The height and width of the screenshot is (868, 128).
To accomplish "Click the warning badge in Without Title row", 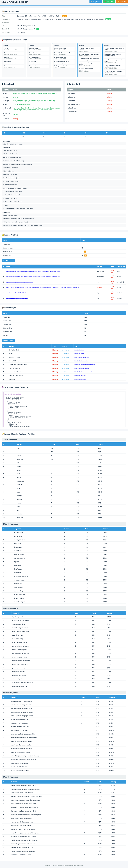I will click(85, 255).
